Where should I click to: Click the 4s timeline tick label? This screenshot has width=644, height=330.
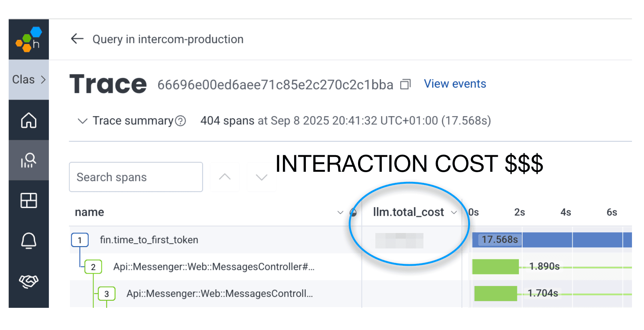(x=566, y=212)
